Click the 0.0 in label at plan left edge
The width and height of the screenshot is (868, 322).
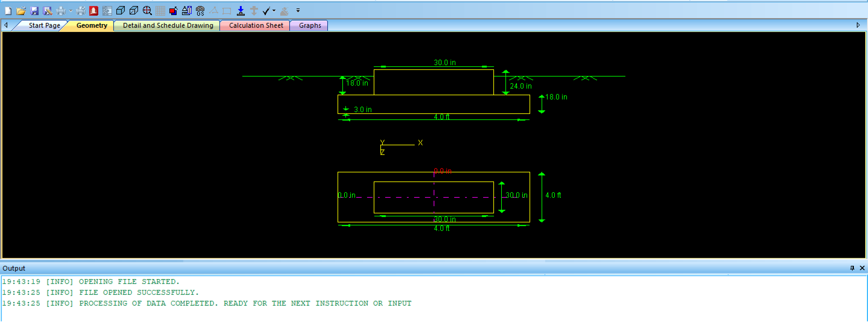(347, 196)
